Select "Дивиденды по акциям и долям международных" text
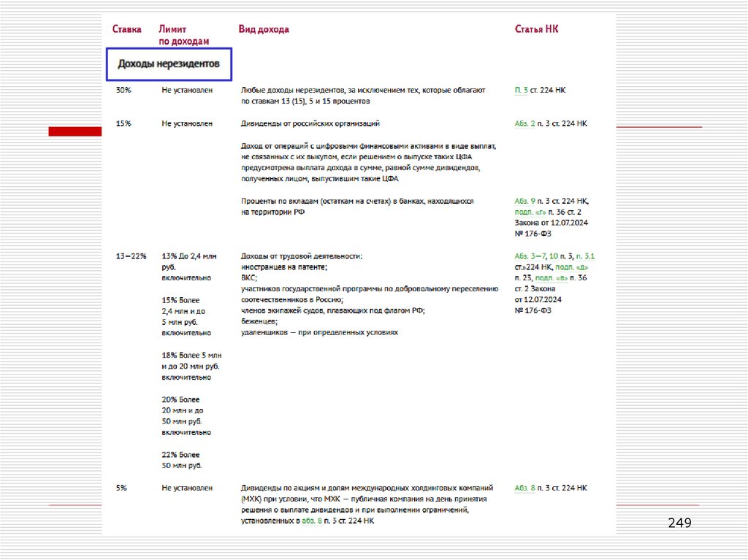Viewport: 748px width, 560px height. click(367, 488)
